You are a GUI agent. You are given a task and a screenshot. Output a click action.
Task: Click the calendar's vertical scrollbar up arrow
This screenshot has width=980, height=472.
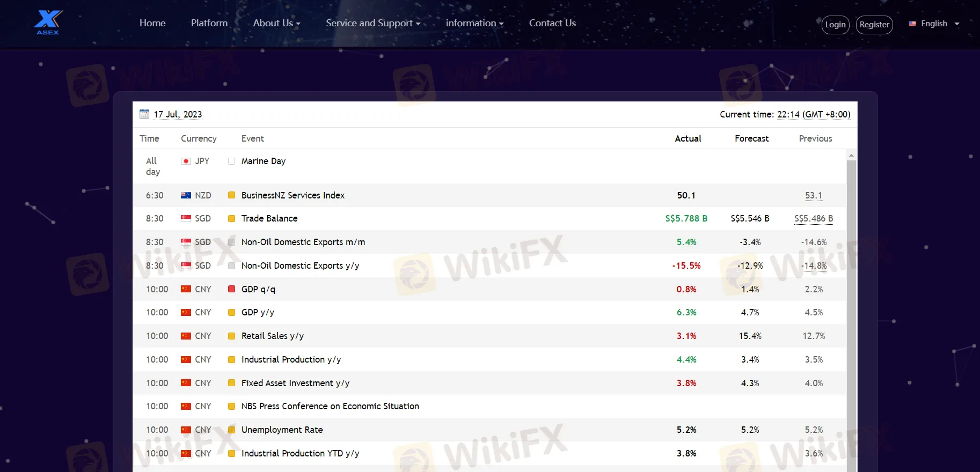pos(851,156)
